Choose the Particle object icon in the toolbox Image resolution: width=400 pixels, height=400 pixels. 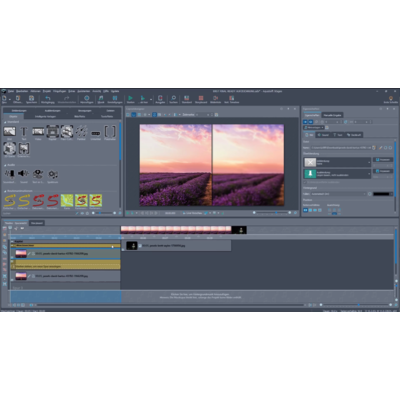coord(81,132)
